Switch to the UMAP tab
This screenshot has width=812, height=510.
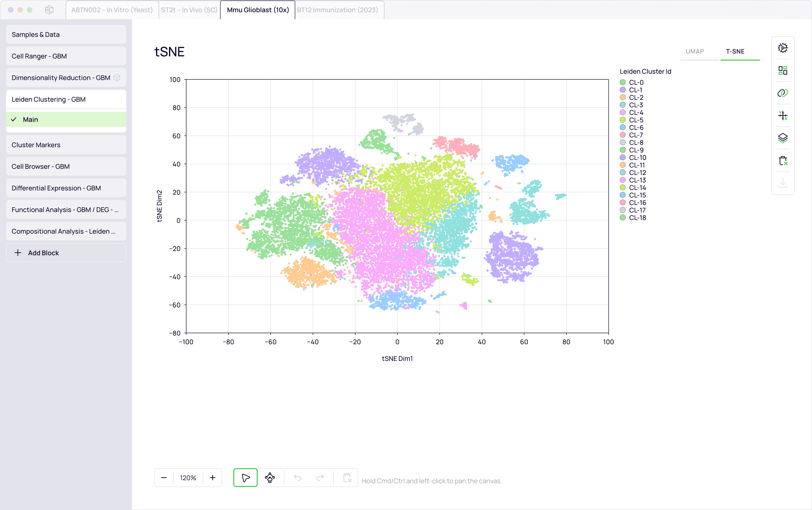[694, 51]
